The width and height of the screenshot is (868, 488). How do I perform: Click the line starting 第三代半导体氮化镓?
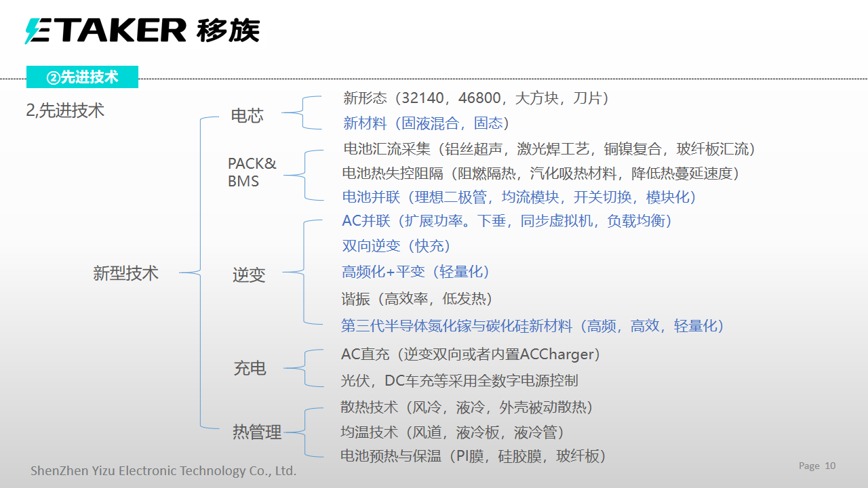[x=533, y=326]
